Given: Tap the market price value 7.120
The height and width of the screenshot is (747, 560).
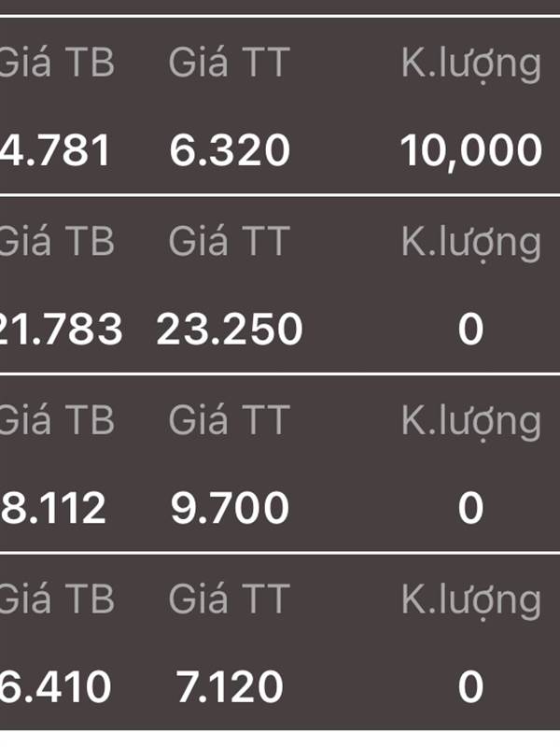Looking at the screenshot, I should 230,687.
